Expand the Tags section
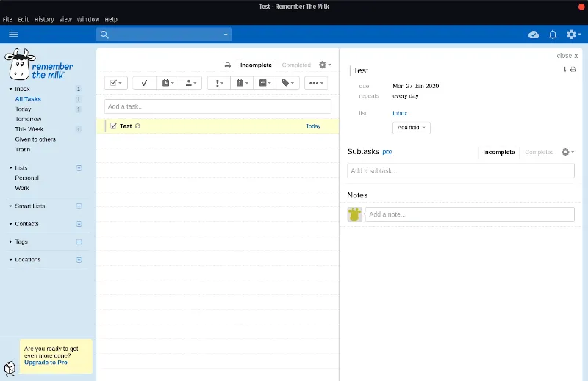 [x=10, y=242]
